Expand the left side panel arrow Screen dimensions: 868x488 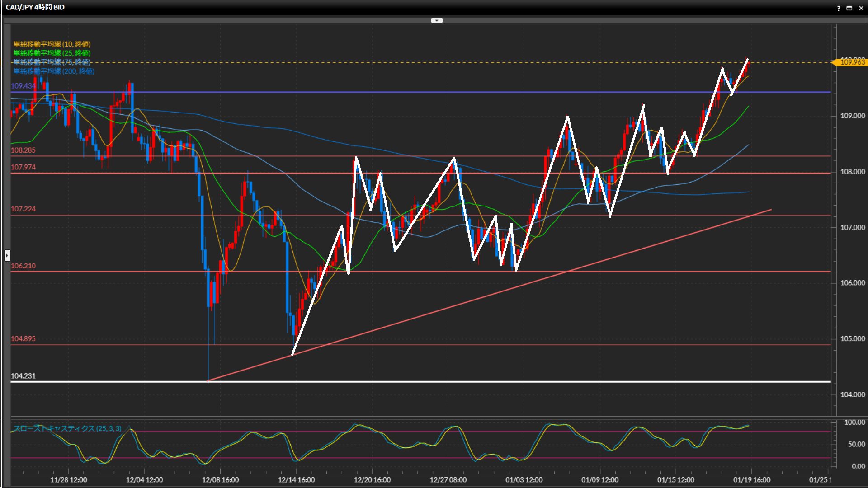point(7,256)
